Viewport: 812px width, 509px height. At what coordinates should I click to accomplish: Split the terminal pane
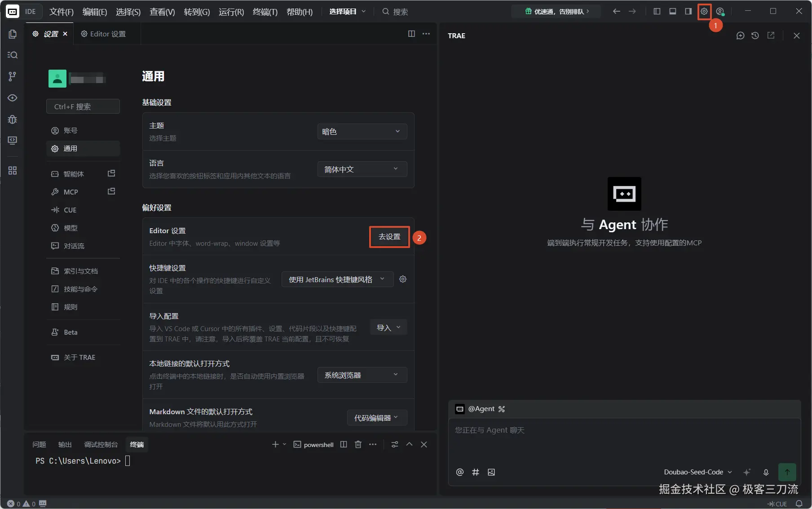(344, 444)
